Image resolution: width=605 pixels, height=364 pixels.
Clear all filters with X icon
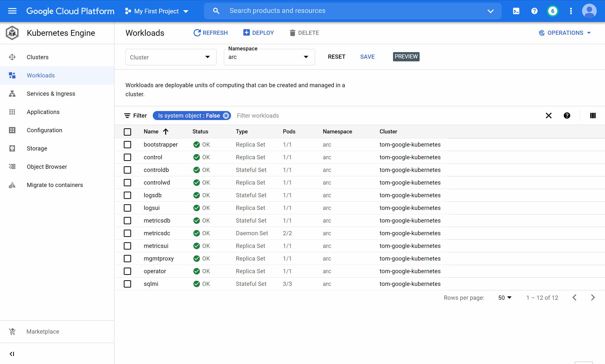(548, 115)
